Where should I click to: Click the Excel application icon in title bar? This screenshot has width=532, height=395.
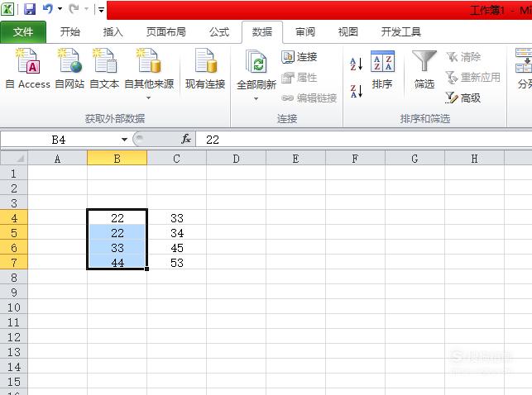coord(7,9)
